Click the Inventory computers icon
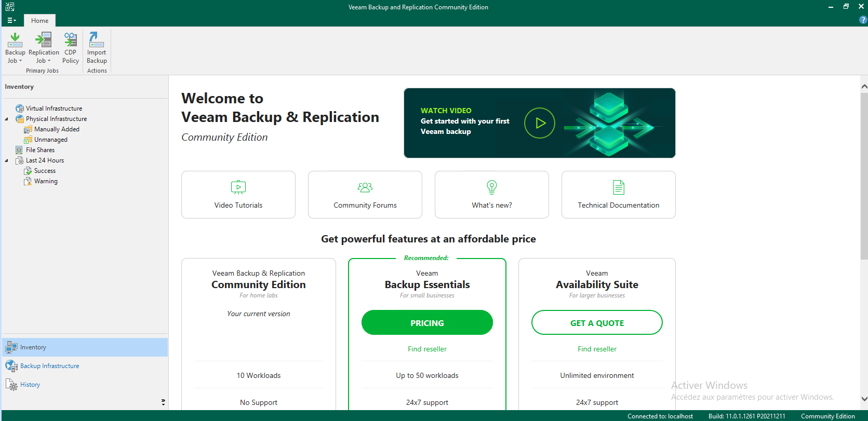This screenshot has width=868, height=421. tap(11, 347)
